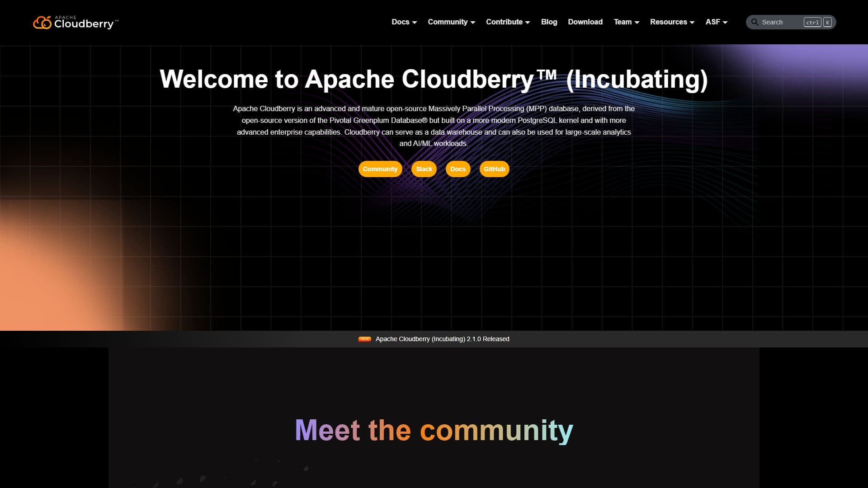Open the Contribute dropdown menu
This screenshot has width=868, height=488.
508,22
